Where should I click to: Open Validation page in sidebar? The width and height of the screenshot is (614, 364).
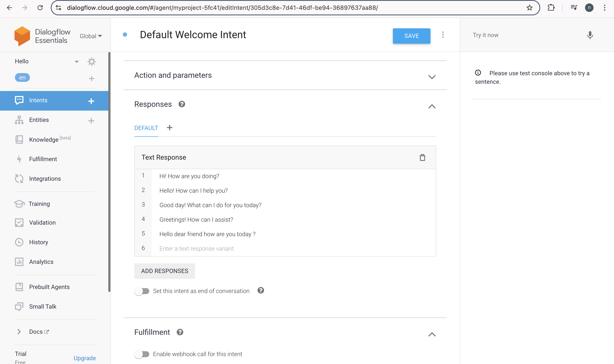pyautogui.click(x=42, y=223)
